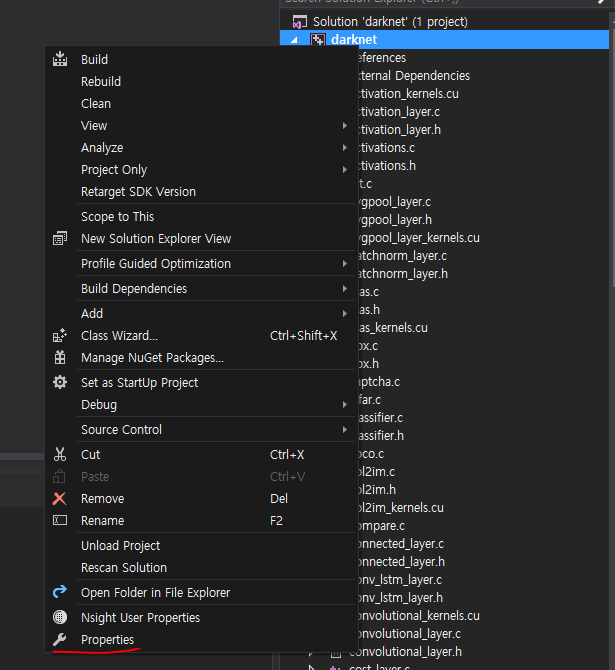Viewport: 615px width, 670px height.
Task: Select conv_lstm_layer.h file
Action: click(400, 597)
